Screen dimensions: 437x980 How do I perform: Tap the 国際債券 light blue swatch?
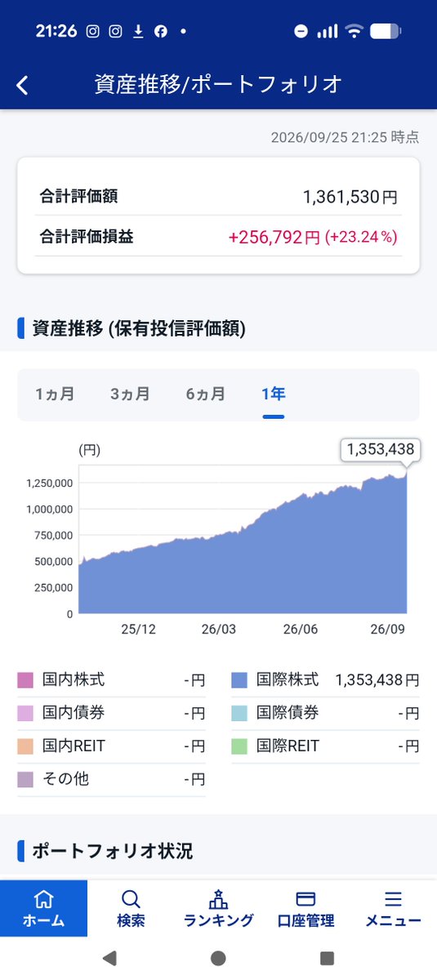(239, 713)
